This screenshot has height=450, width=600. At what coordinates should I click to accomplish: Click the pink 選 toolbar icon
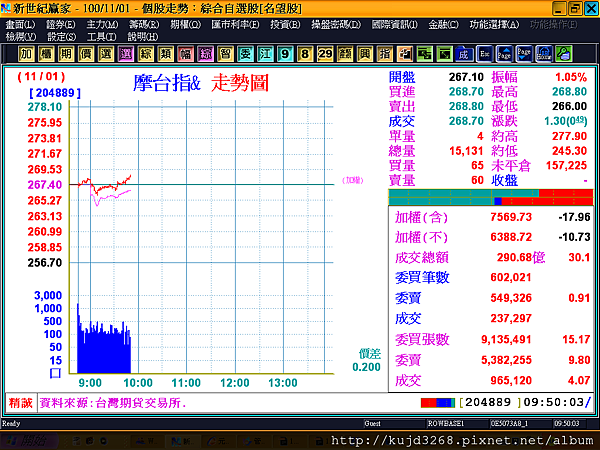point(126,54)
